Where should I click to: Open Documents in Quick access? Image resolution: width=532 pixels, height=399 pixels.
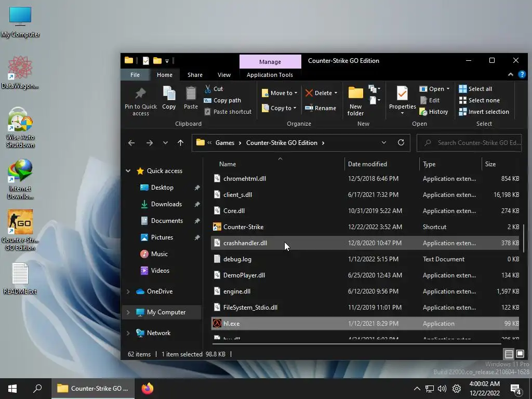(167, 220)
